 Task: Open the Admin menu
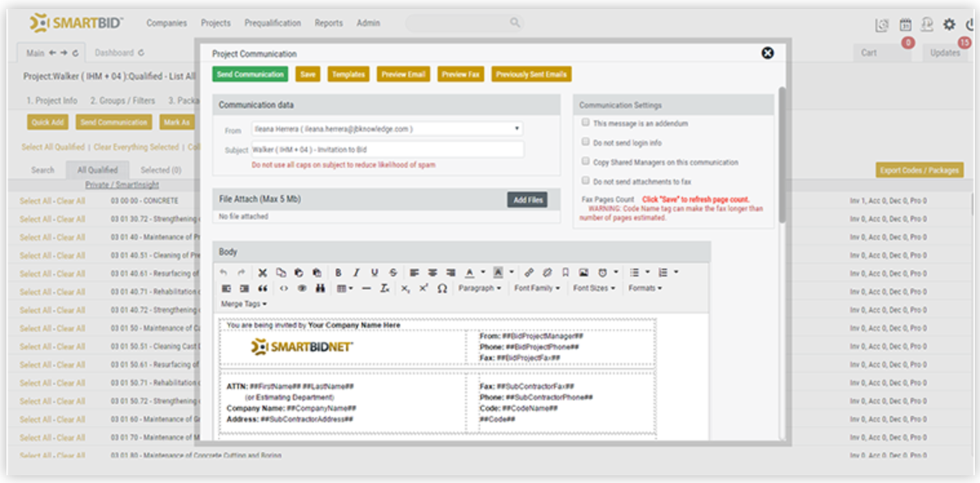click(369, 23)
